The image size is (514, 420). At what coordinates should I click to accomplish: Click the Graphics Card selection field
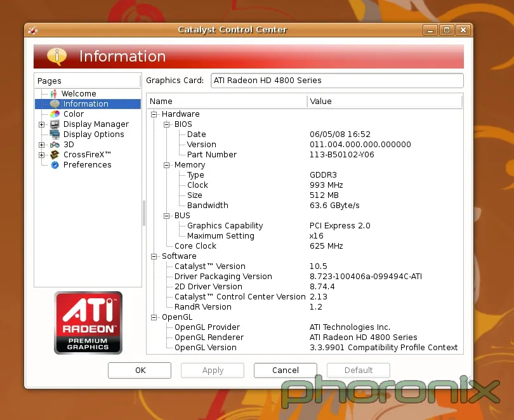tap(337, 81)
